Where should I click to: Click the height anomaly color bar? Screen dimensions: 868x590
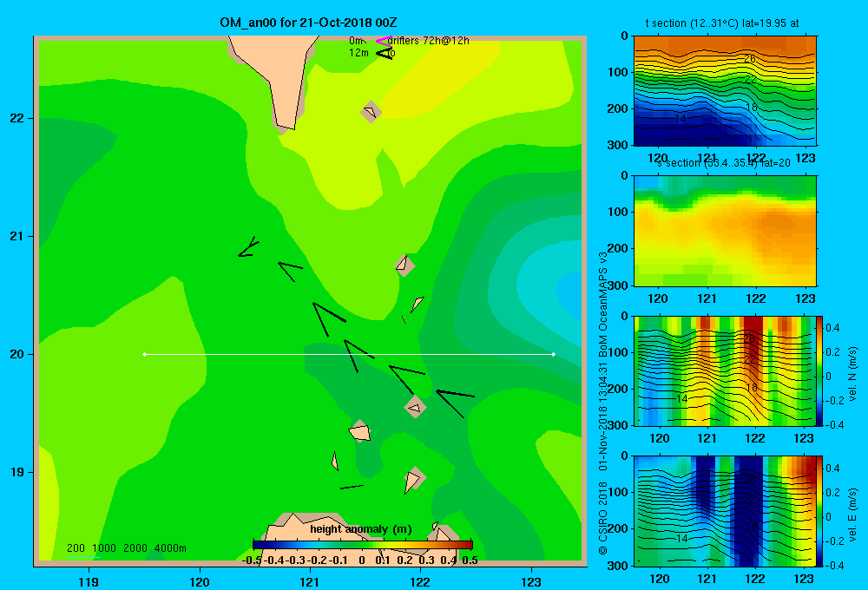(363, 545)
